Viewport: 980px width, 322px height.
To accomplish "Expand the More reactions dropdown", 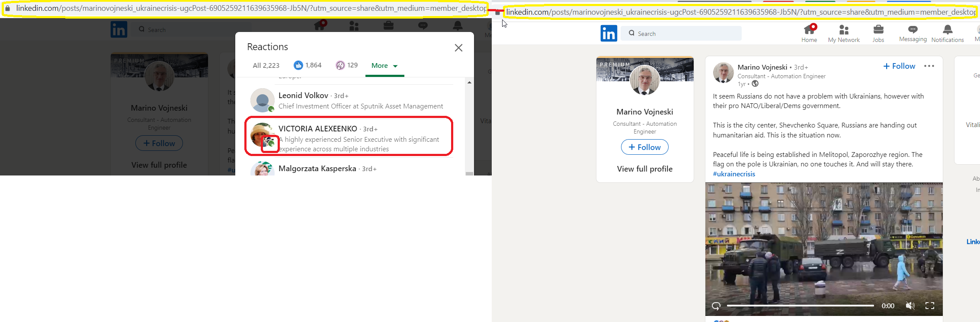I will pos(384,66).
